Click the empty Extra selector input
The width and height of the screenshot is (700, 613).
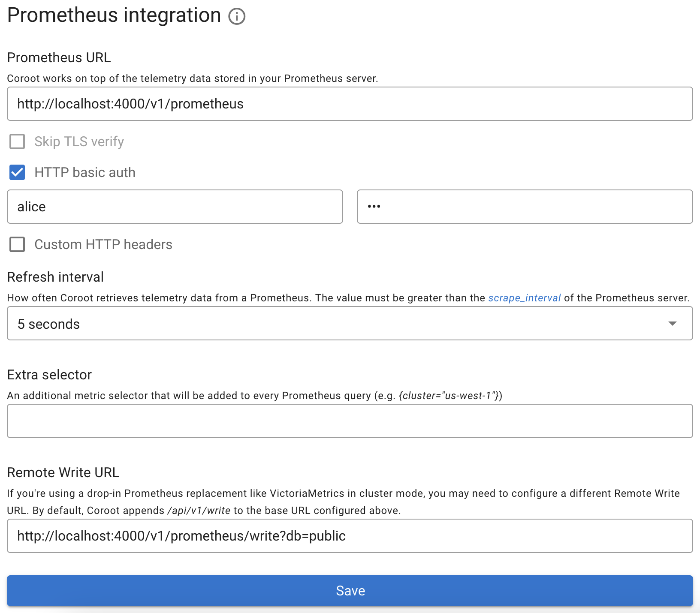tap(350, 421)
